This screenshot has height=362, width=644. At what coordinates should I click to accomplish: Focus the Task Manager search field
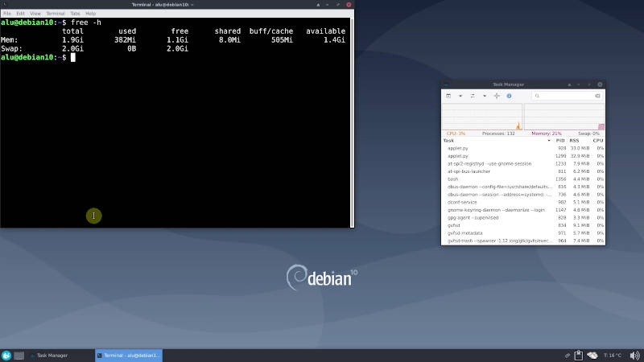coord(568,96)
